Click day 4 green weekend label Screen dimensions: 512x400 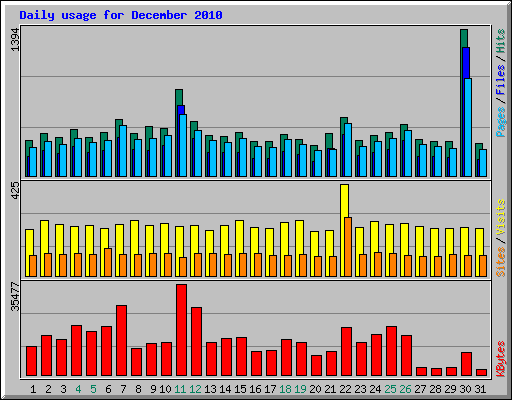78,389
